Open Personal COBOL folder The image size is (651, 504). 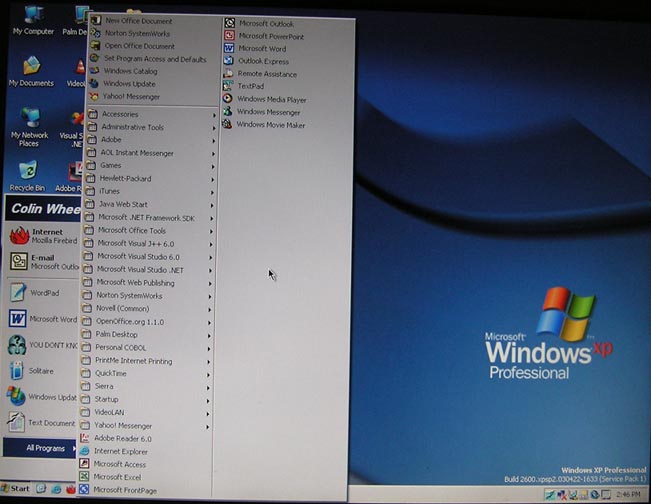tap(146, 347)
